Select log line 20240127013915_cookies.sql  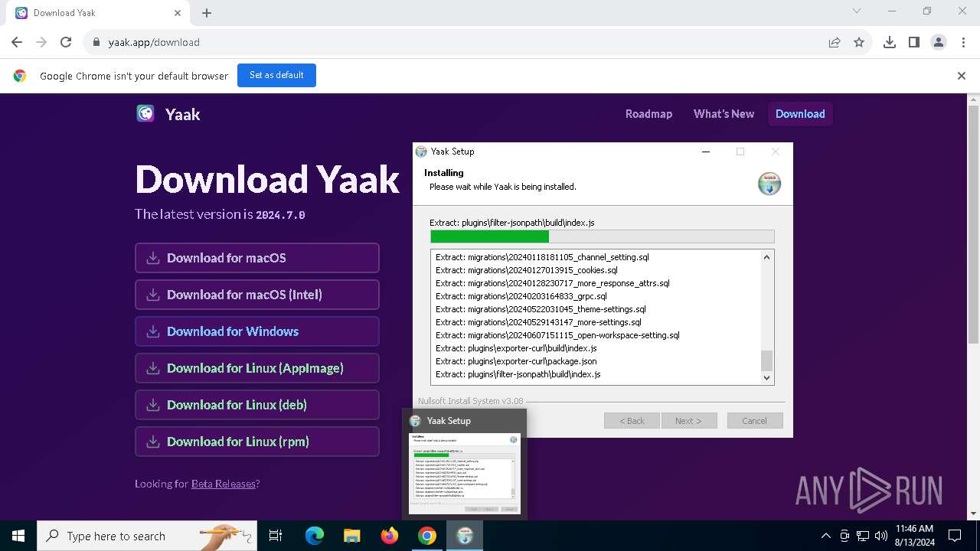(x=527, y=270)
